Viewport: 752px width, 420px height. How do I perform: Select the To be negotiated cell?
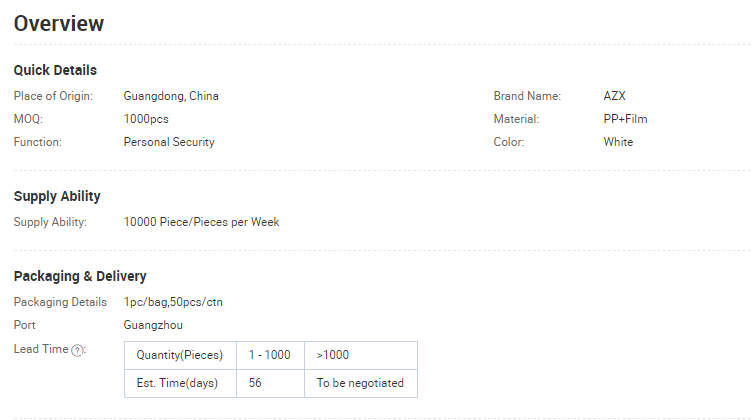[361, 383]
